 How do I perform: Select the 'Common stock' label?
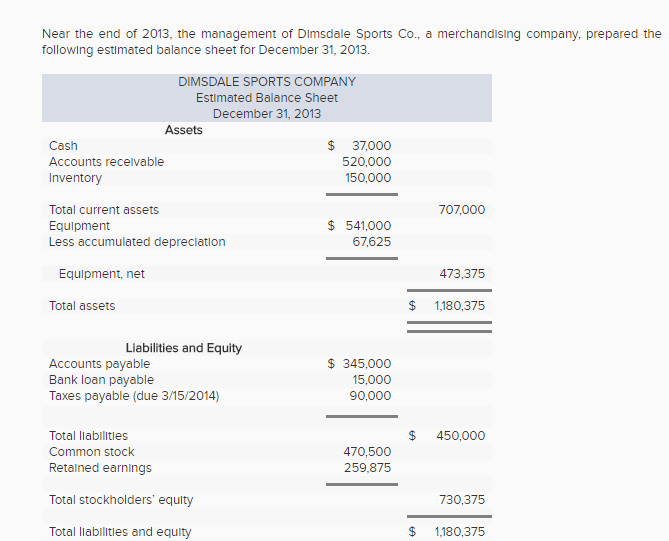pos(91,452)
